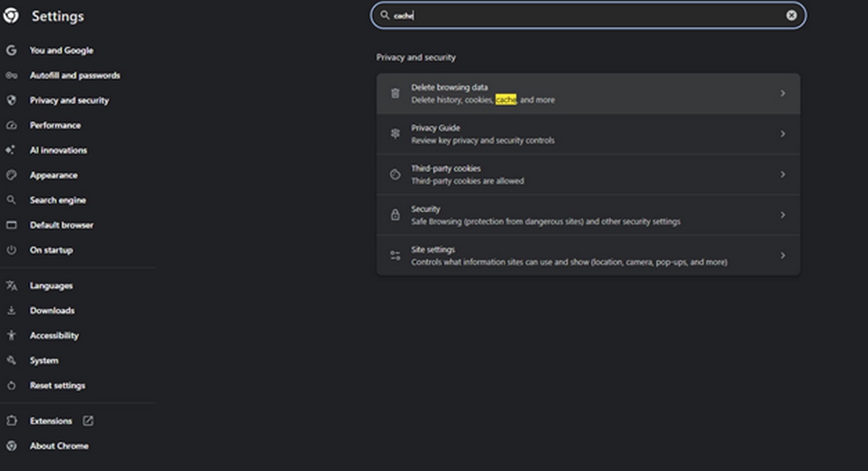
Task: Click Privacy Guide title
Action: [435, 128]
